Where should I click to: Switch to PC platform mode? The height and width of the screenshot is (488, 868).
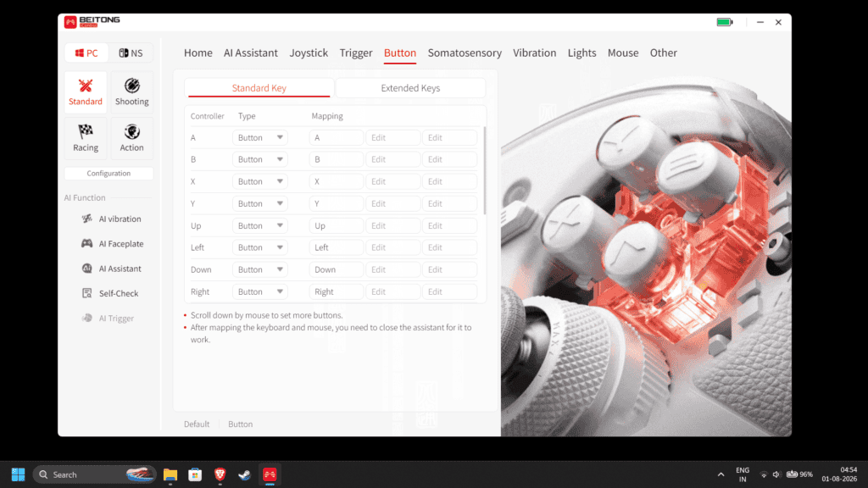click(86, 53)
